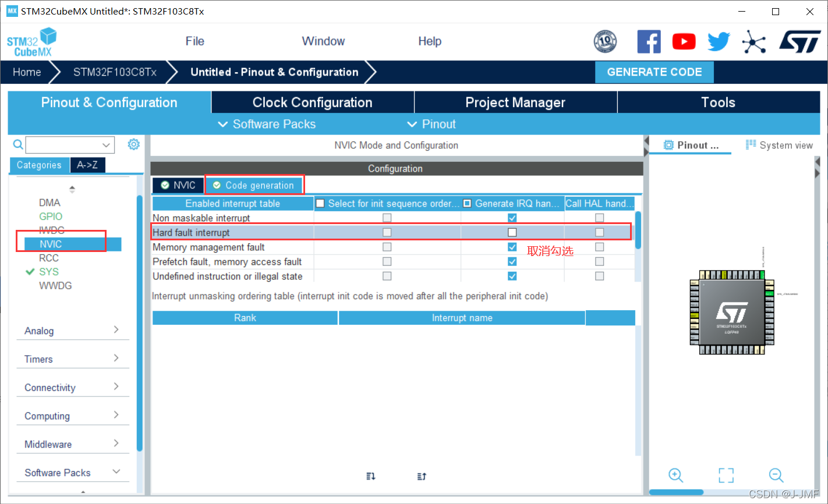Image resolution: width=828 pixels, height=504 pixels.
Task: Select GPIO in System Core list
Action: coord(51,216)
